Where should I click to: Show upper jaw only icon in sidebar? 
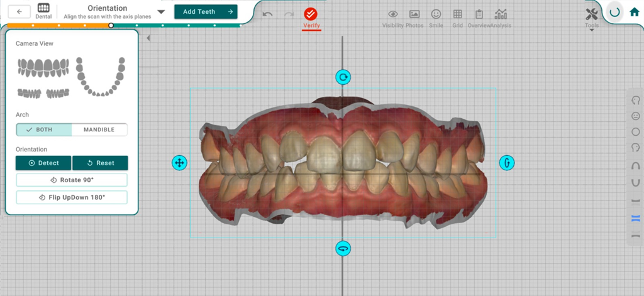(635, 200)
